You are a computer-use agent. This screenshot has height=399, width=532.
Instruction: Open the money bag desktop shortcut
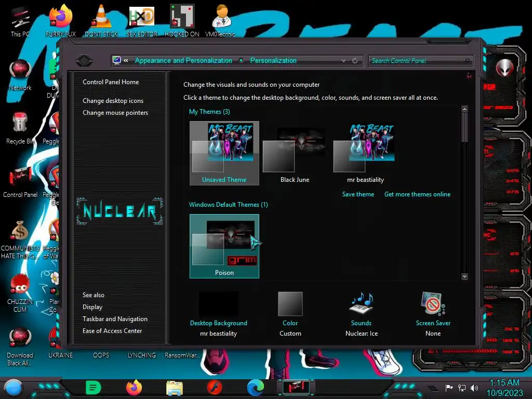(20, 240)
